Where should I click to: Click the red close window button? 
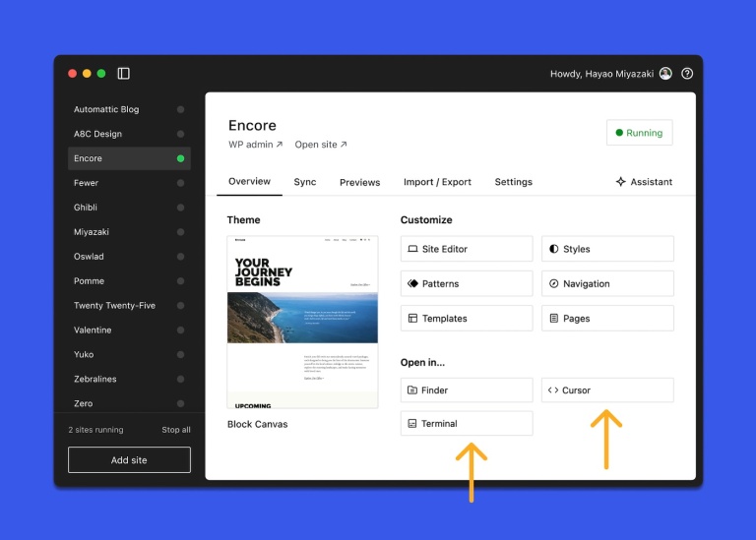[x=72, y=73]
